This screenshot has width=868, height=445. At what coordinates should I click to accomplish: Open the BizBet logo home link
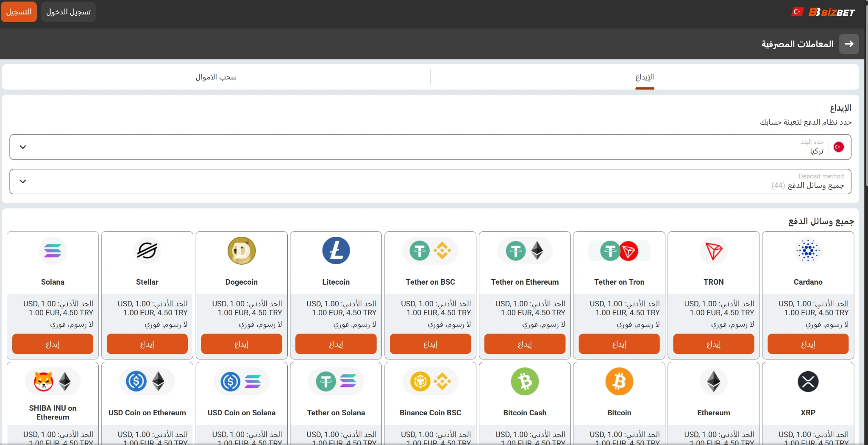tap(832, 12)
